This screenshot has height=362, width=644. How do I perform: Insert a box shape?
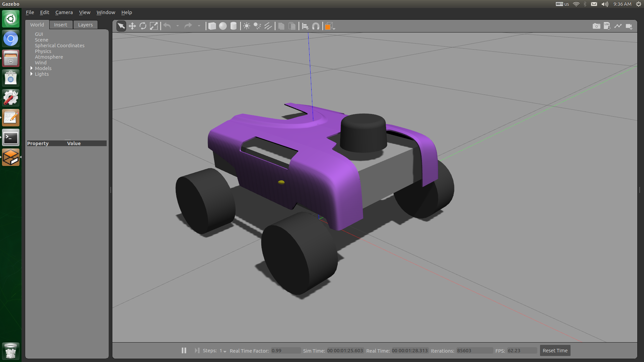[x=212, y=26]
